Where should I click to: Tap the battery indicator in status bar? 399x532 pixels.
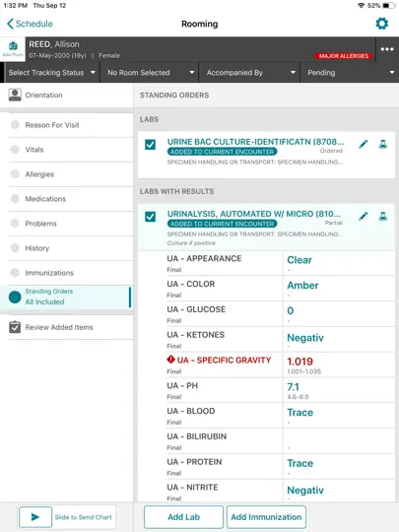click(388, 6)
